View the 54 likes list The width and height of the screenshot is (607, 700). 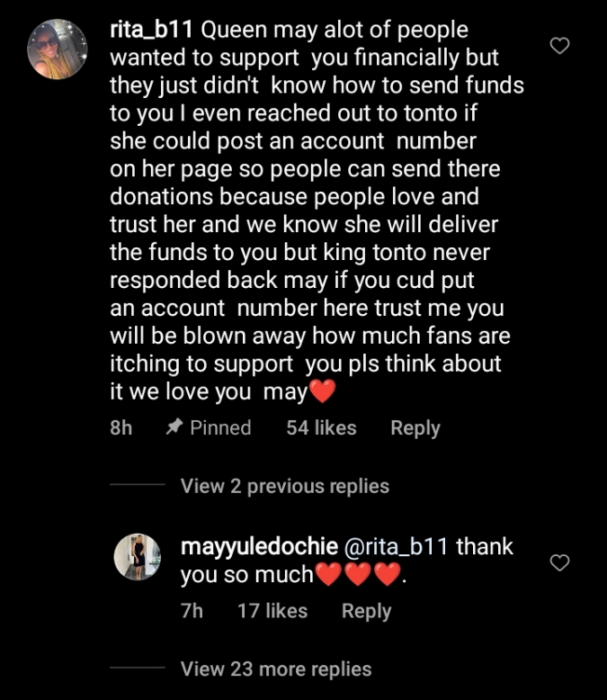[x=321, y=428]
